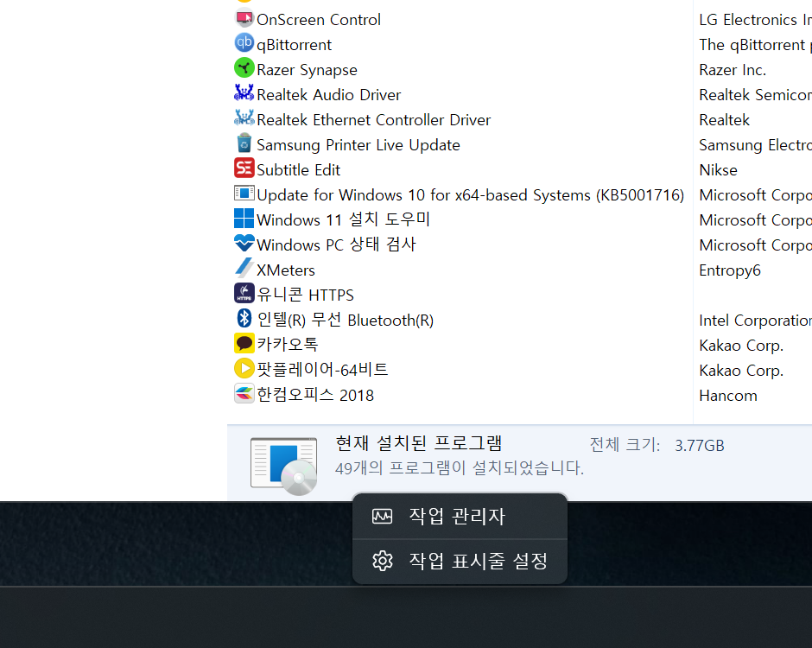
Task: Select the qBittorrent program name
Action: coord(295,45)
